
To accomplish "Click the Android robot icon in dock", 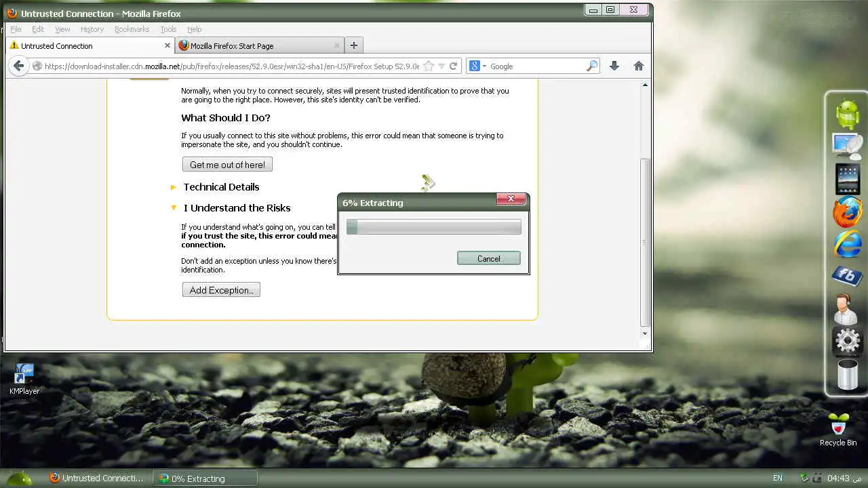I will tap(848, 113).
